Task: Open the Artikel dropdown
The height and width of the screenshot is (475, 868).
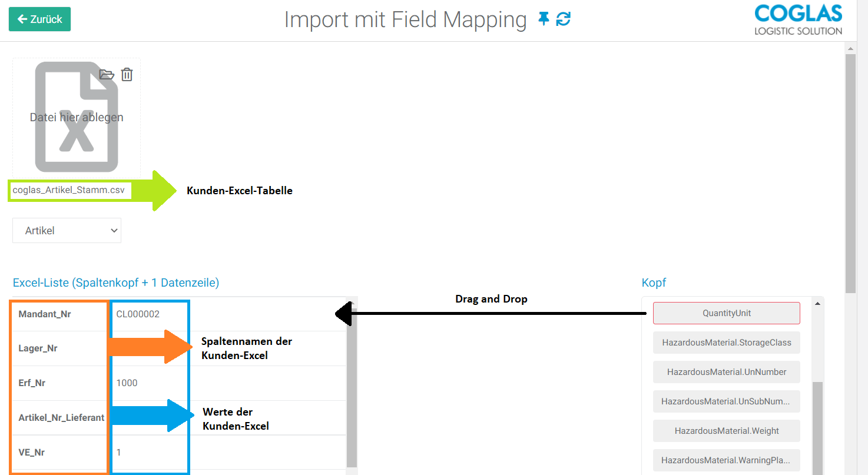Action: 66,230
